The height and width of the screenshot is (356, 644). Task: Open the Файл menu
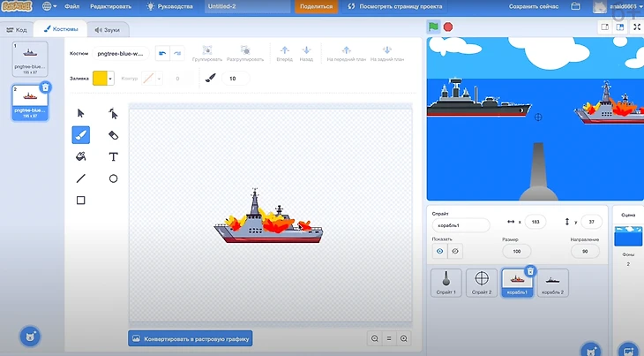[x=71, y=6]
